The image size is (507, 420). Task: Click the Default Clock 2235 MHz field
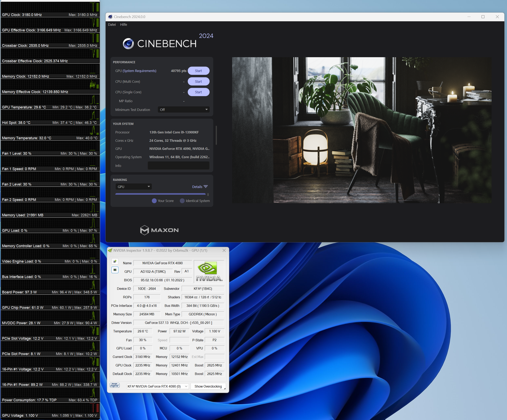coord(143,374)
